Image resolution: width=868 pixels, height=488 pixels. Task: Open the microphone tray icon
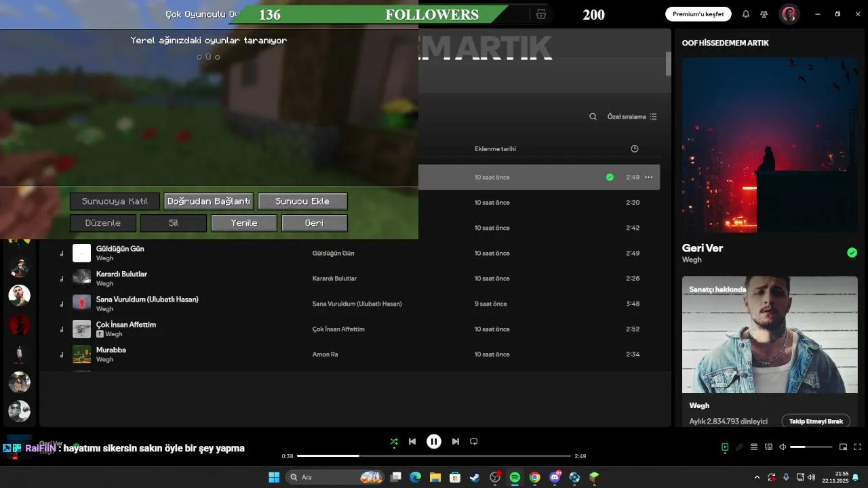click(786, 477)
